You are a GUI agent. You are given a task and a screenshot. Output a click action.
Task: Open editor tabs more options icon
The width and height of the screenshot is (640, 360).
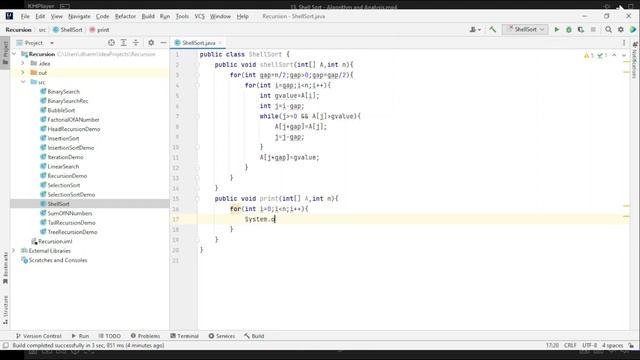click(x=624, y=42)
